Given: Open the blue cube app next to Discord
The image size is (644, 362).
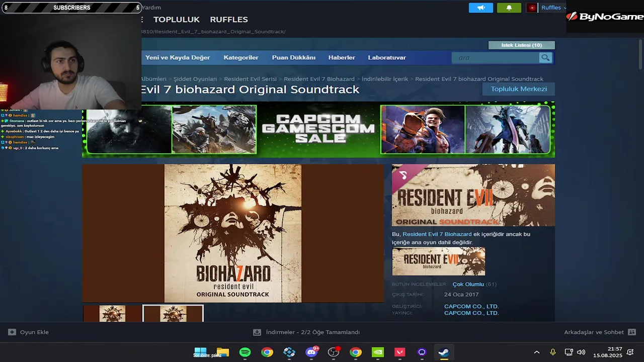Looking at the screenshot, I should click(289, 352).
